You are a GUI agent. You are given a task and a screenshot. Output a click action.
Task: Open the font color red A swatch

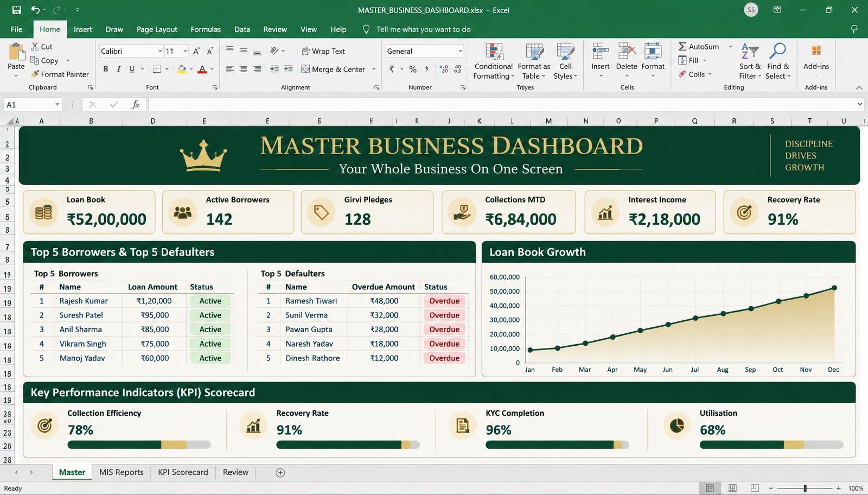202,69
